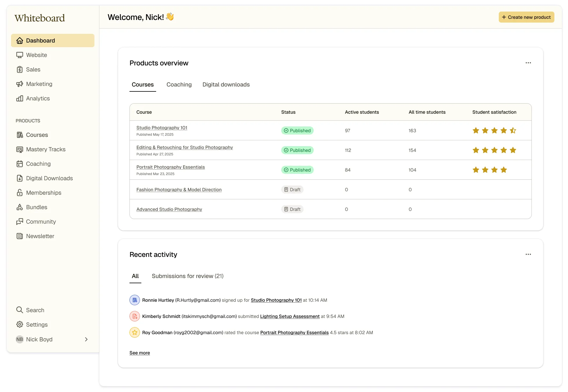Open the Digital Downloads file icon
568x392 pixels.
click(x=19, y=178)
